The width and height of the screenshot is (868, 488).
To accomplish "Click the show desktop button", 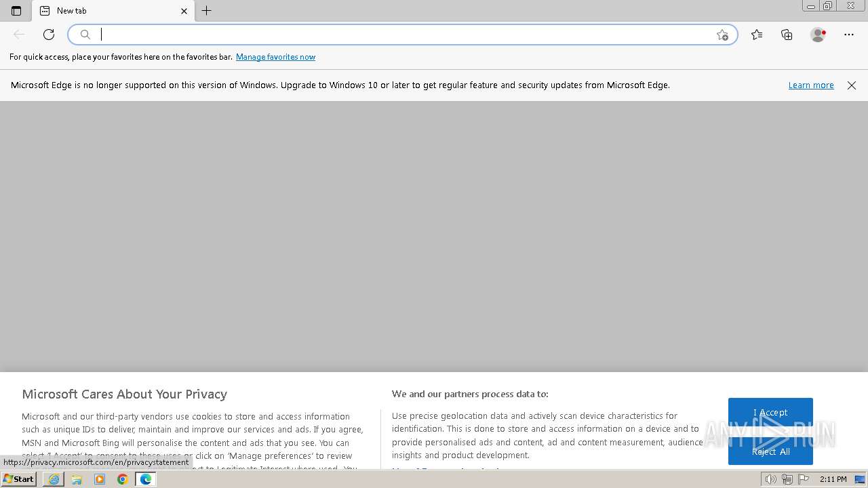I will click(860, 479).
